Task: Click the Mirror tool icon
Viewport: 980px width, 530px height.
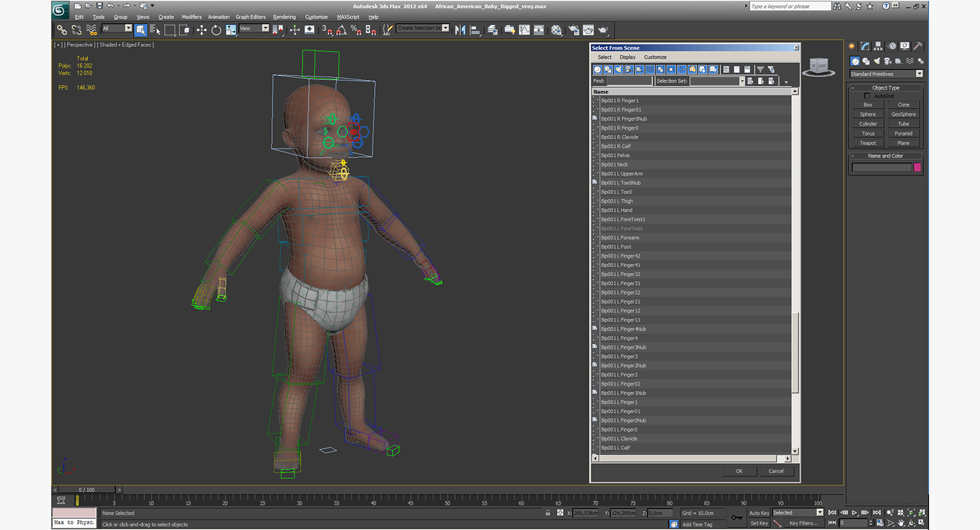Action: coord(460,30)
